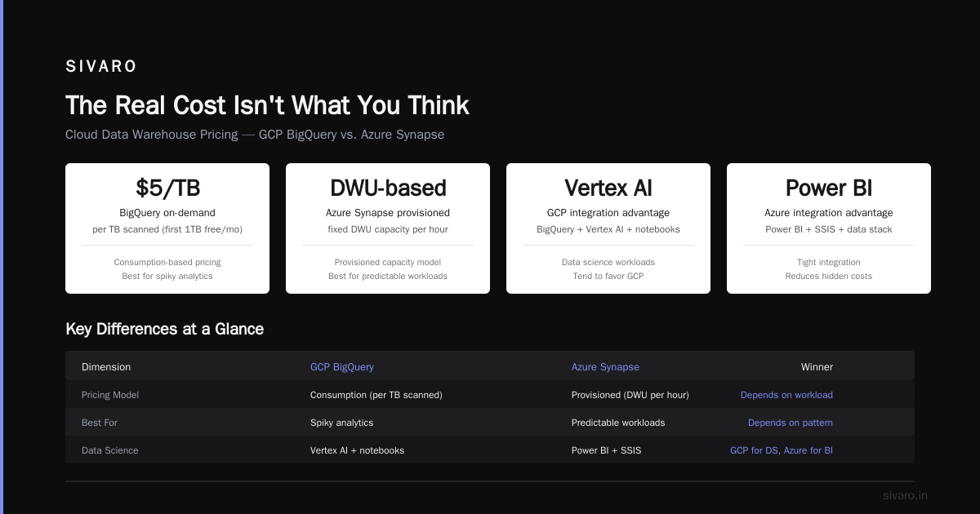Image resolution: width=980 pixels, height=514 pixels.
Task: Select 'Tend to favor GCP' note
Action: pos(608,276)
